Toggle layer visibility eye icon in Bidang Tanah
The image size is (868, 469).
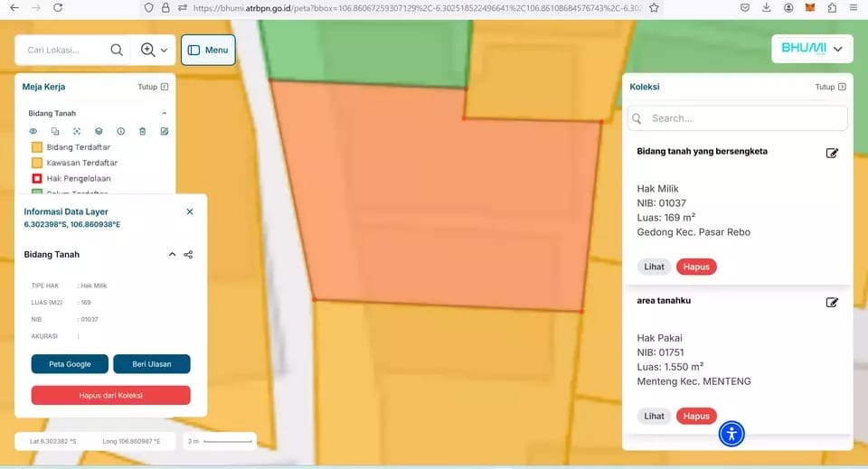click(33, 131)
